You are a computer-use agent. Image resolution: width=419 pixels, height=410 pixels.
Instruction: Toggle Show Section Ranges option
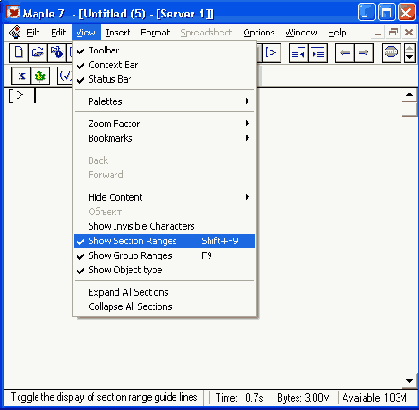(x=164, y=241)
